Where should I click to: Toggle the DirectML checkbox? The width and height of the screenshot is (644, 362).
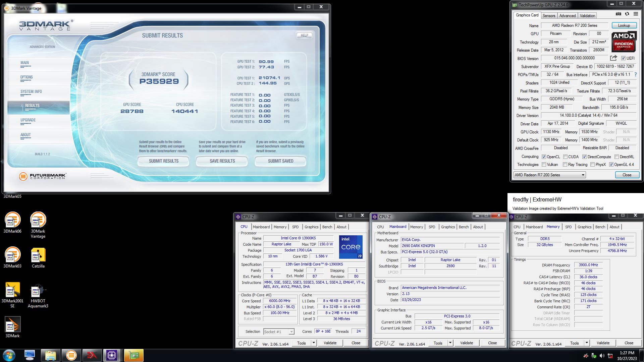(616, 157)
